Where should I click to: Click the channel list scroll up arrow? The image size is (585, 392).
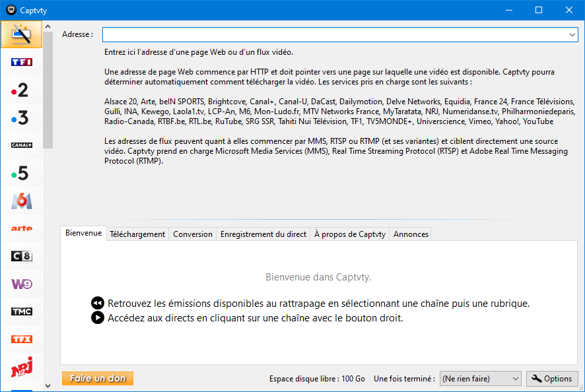pos(48,26)
